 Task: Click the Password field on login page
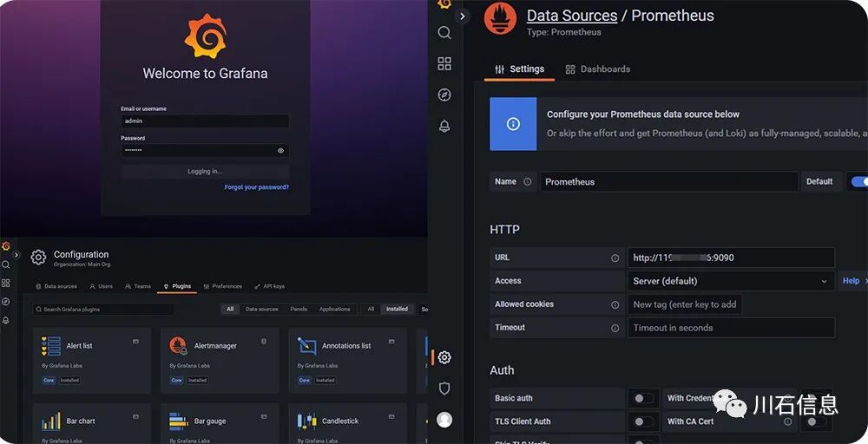[x=205, y=150]
